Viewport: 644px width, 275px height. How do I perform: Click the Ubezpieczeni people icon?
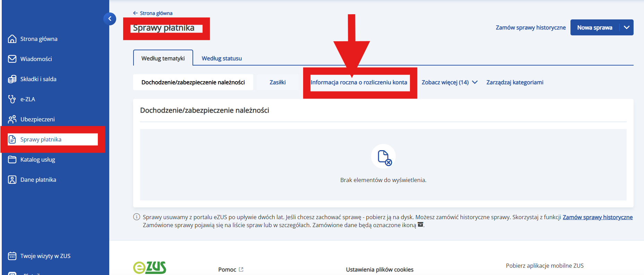point(12,119)
